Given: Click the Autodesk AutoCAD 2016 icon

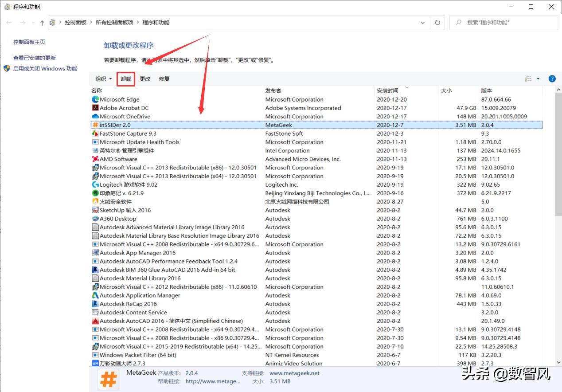Looking at the screenshot, I should (x=95, y=321).
